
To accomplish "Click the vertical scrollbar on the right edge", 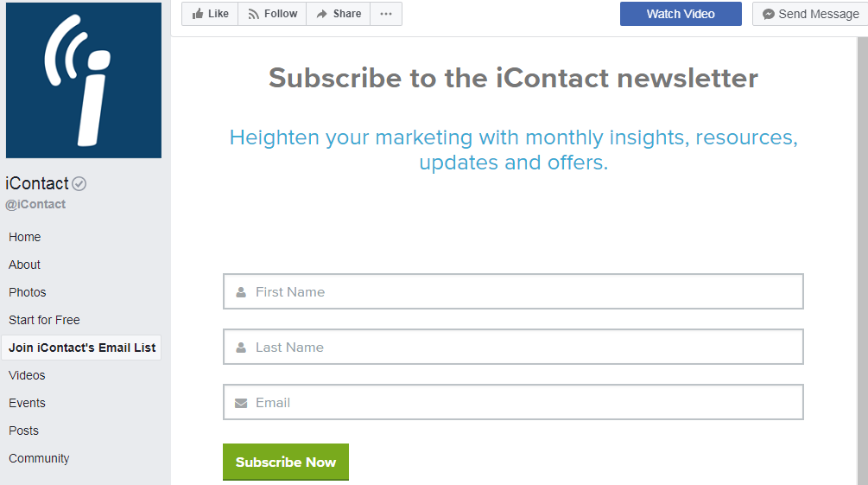I will [863, 260].
